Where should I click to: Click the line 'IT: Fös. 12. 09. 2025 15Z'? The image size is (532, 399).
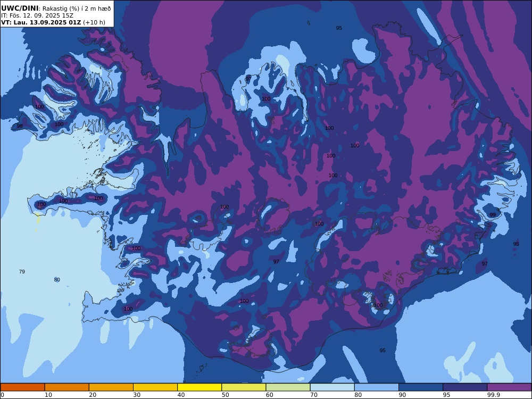pyautogui.click(x=37, y=15)
